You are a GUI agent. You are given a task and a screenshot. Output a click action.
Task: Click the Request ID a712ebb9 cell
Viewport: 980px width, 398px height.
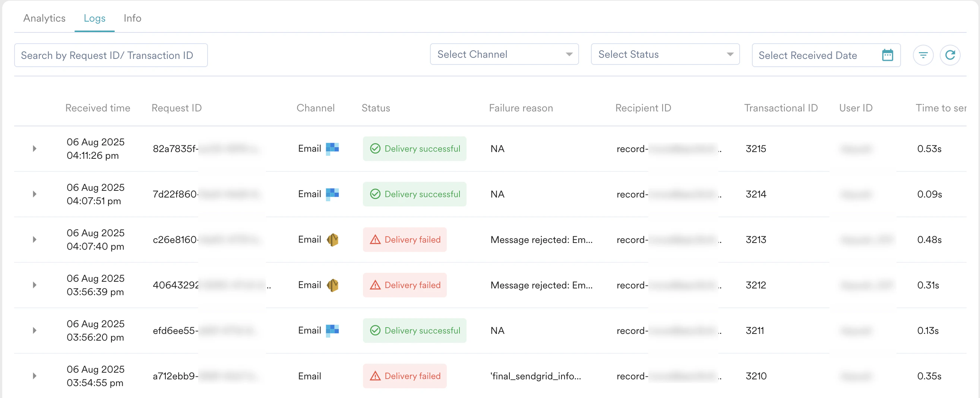click(x=206, y=376)
